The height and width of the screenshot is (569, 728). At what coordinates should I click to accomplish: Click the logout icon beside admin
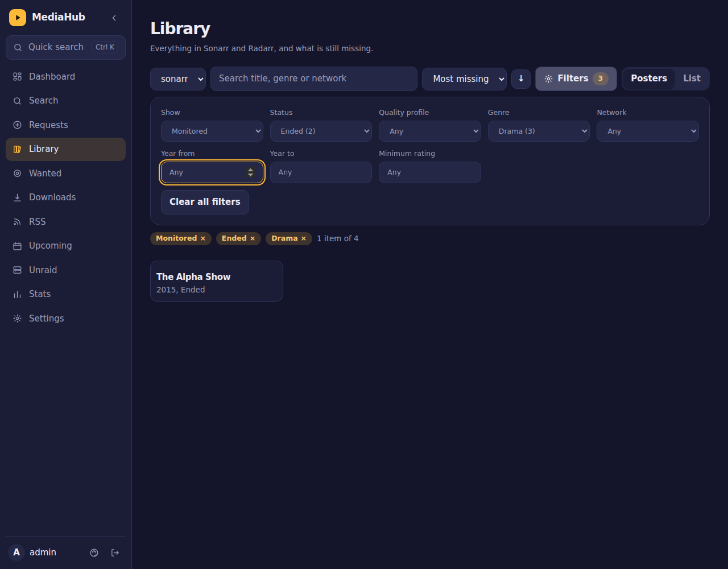click(x=115, y=552)
